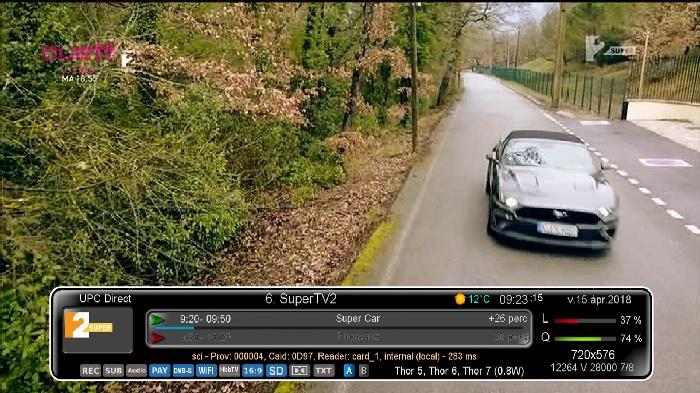Click the weather sun icon

pos(460,299)
